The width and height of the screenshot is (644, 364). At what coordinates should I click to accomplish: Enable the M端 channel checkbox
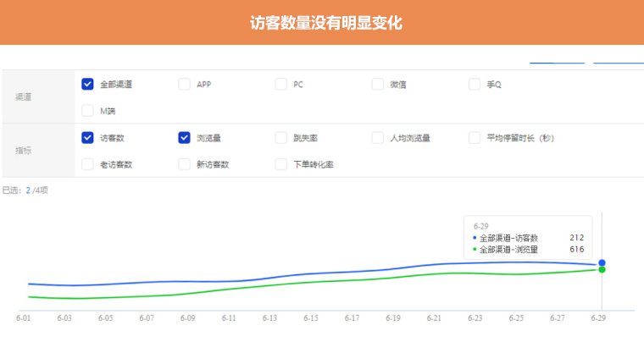87,111
